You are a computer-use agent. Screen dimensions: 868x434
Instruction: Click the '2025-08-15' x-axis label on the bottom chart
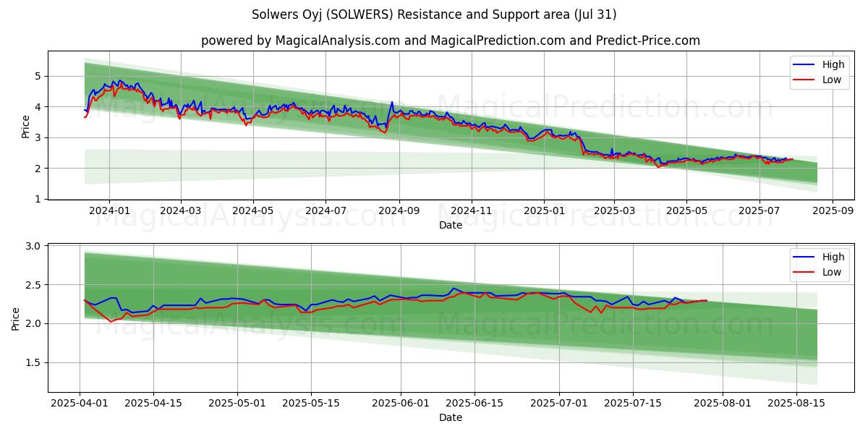coord(795,404)
